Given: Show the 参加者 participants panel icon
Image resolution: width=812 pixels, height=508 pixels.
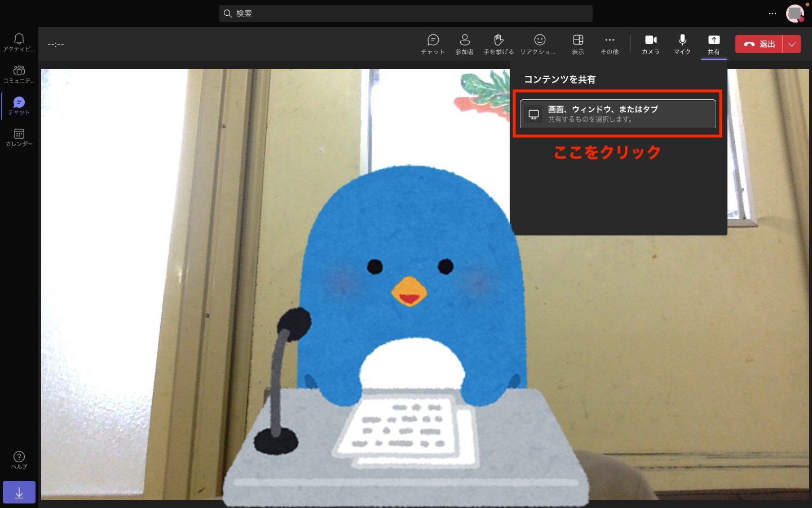Looking at the screenshot, I should 464,44.
